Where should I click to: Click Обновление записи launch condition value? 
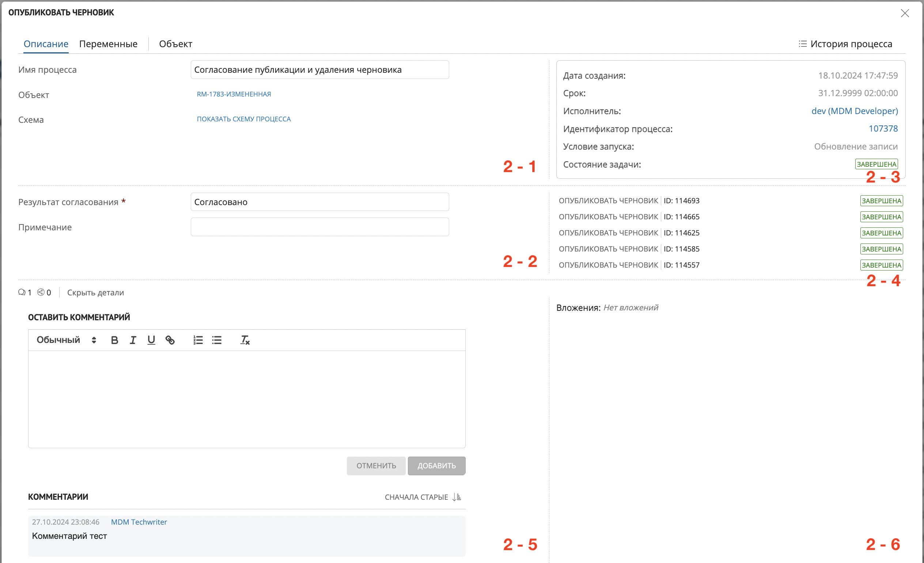(856, 146)
